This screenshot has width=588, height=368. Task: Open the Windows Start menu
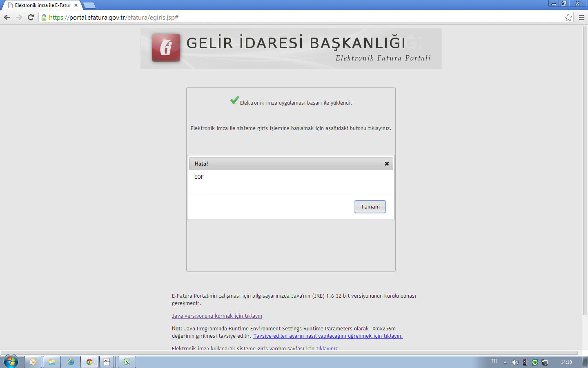pyautogui.click(x=11, y=361)
